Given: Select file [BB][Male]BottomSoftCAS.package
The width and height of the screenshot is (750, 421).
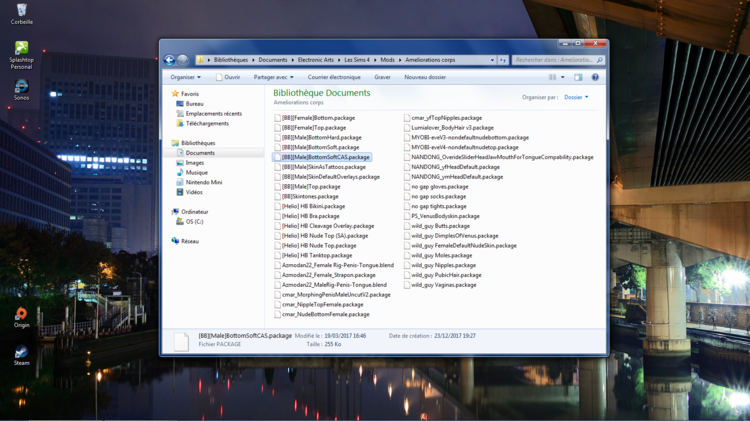Looking at the screenshot, I should [x=321, y=157].
